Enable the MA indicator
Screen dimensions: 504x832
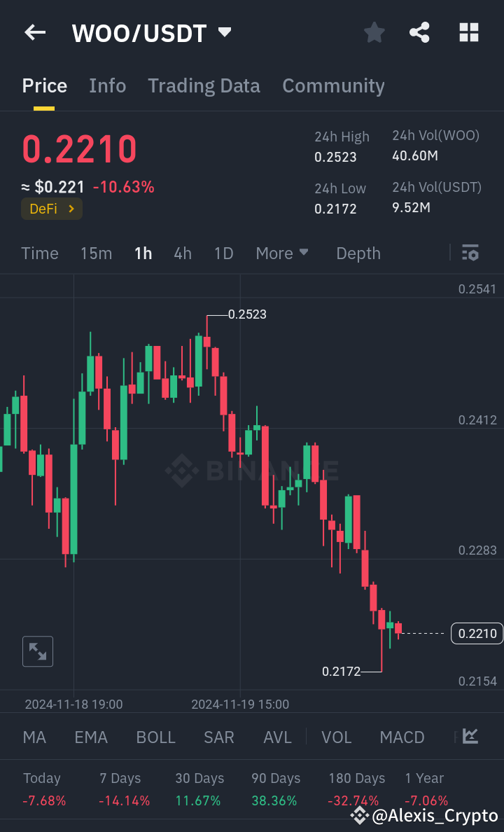(34, 737)
